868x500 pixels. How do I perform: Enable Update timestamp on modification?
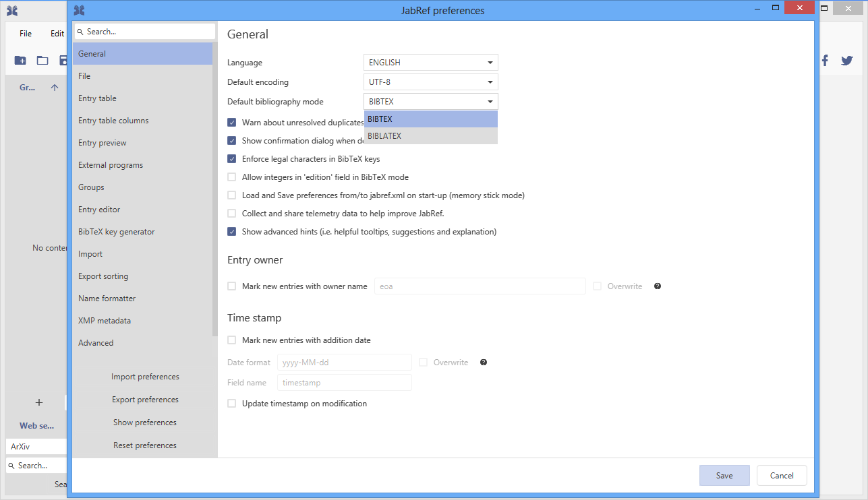232,404
